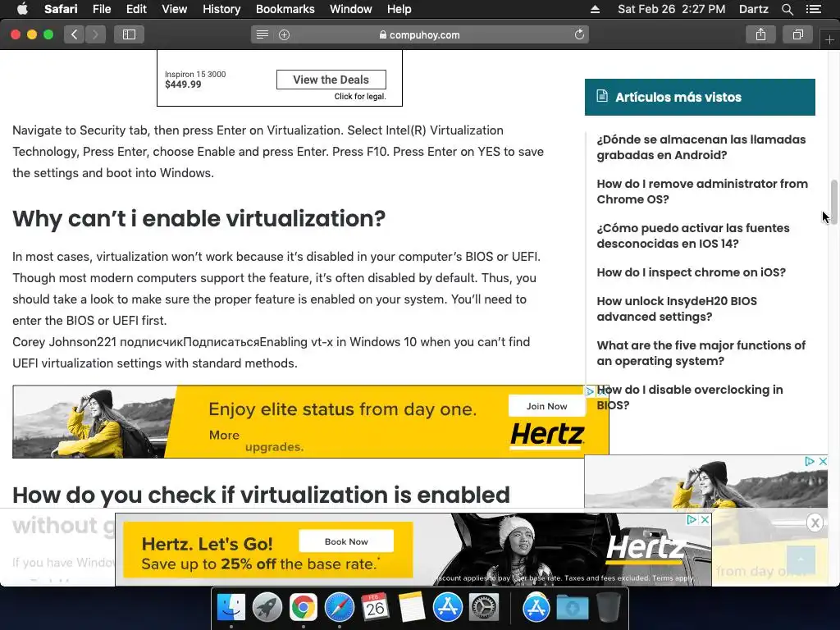Open article about llamadas grabadas en Android

(701, 148)
